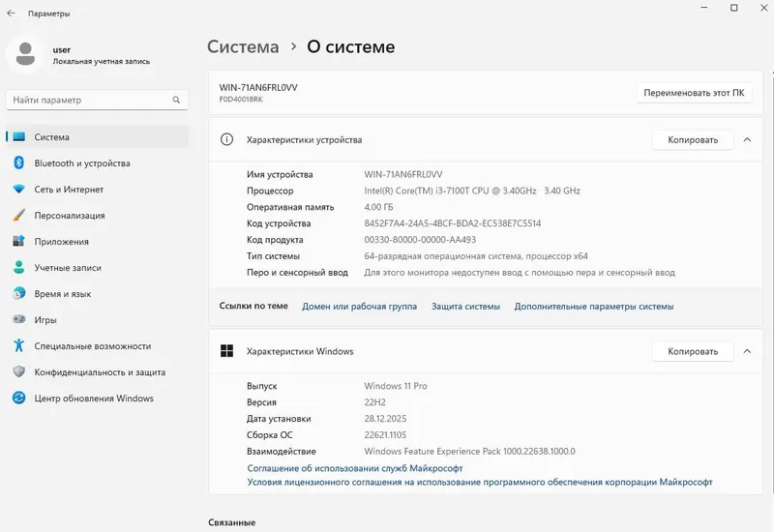Collapse the Характеристики Windows section chevron
This screenshot has height=532, width=774.
747,351
